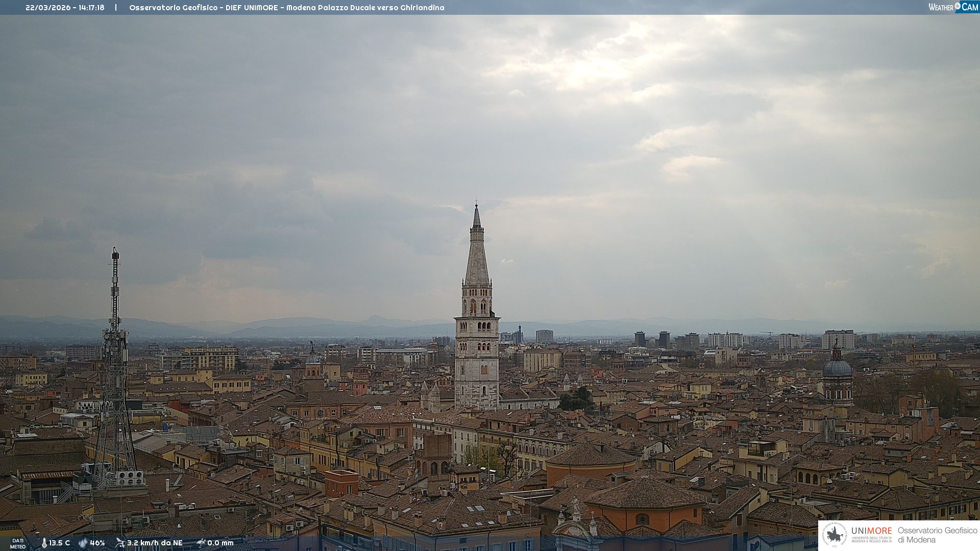
Task: Click the grey church dome on right
Action: 837,368
